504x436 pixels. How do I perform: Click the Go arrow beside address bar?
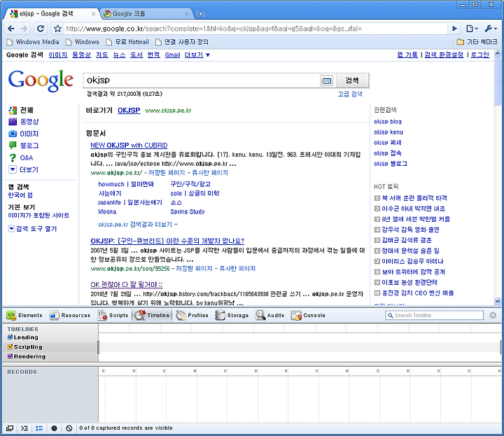tap(454, 29)
